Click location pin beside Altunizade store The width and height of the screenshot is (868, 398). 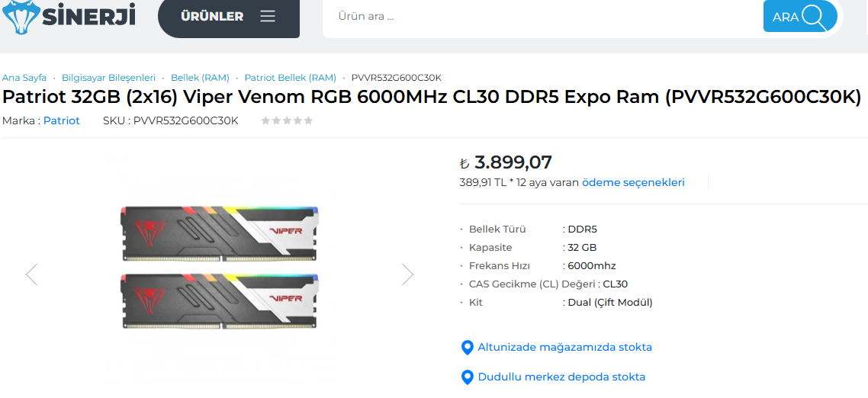(x=468, y=348)
